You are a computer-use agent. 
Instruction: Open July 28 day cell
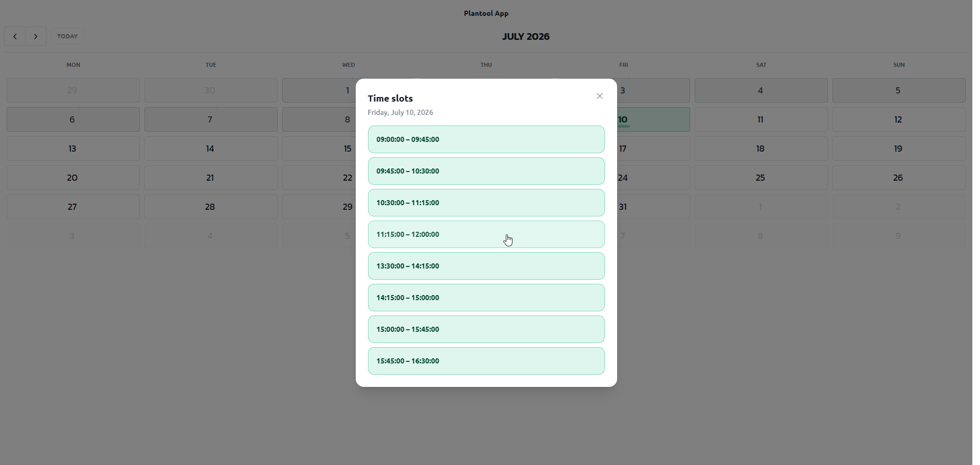[x=211, y=207]
